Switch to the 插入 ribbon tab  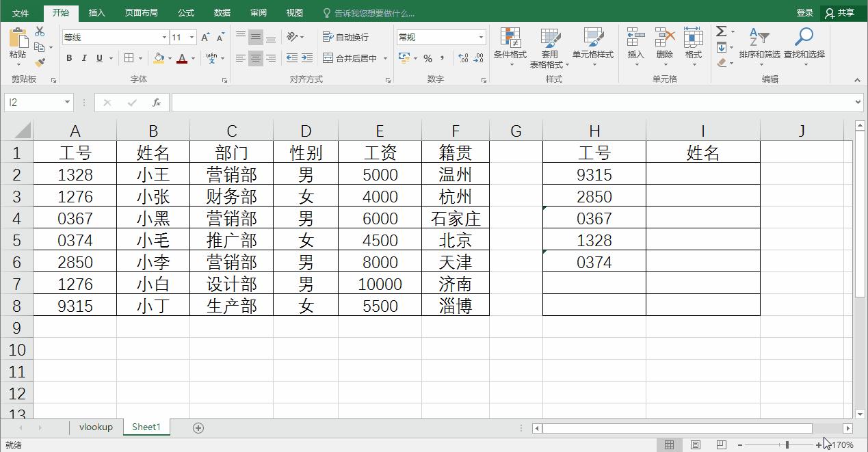coord(96,12)
